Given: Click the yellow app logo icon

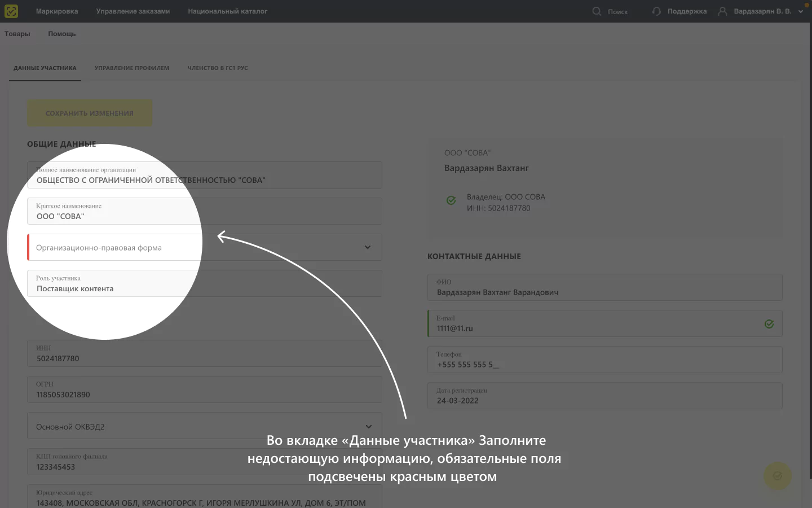Looking at the screenshot, I should 11,11.
